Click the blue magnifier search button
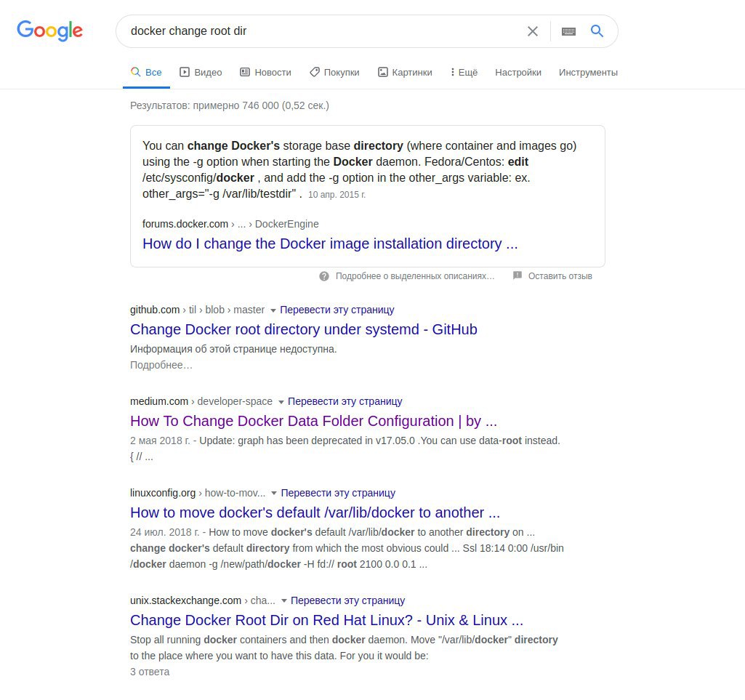Viewport: 745px width, 700px height. coord(597,31)
